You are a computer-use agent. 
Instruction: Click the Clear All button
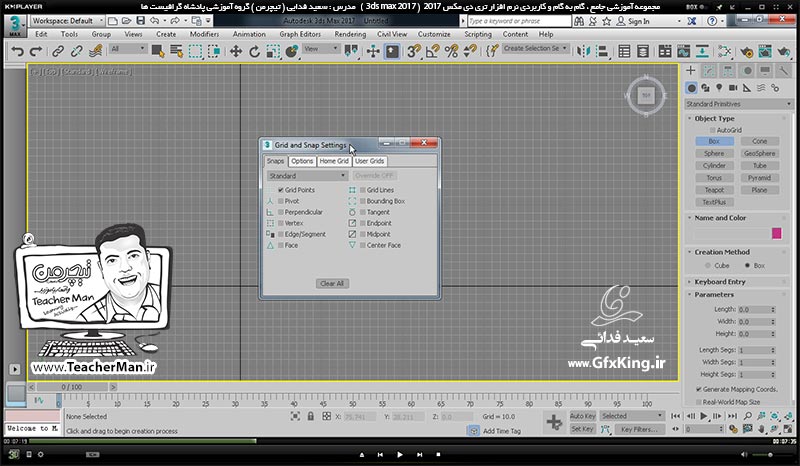tap(332, 283)
